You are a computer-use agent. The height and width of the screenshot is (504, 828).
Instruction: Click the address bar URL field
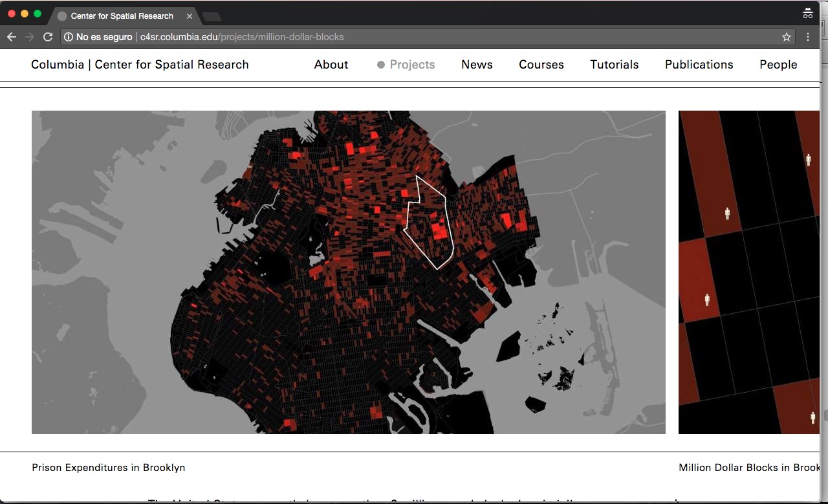point(427,37)
